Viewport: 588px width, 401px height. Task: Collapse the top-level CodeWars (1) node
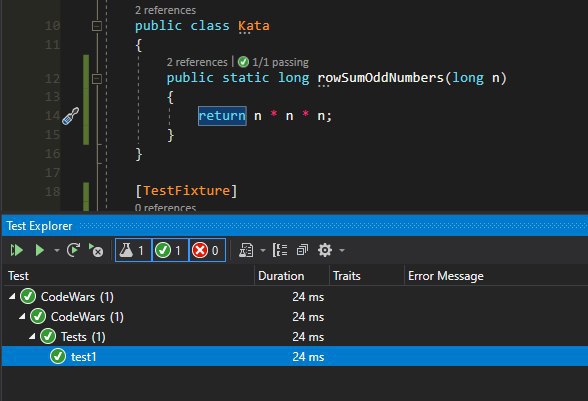[12, 296]
